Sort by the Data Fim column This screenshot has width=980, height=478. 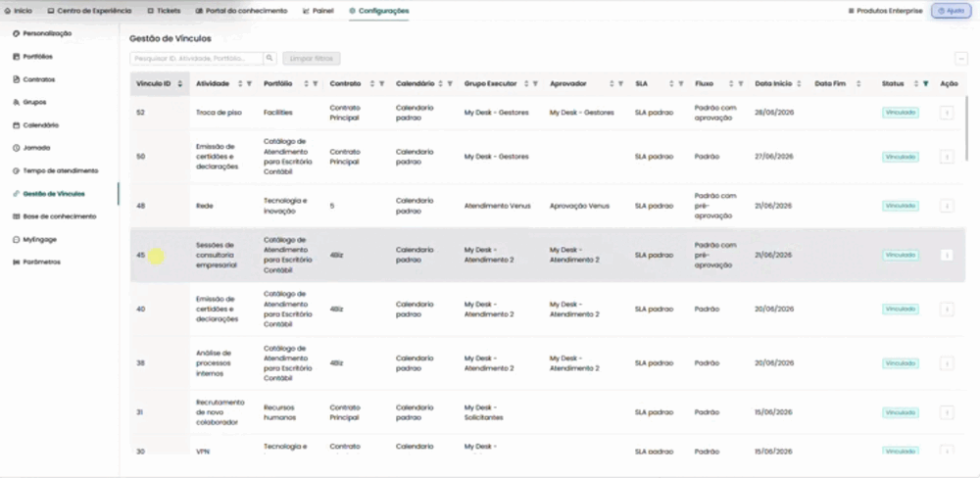pyautogui.click(x=858, y=83)
